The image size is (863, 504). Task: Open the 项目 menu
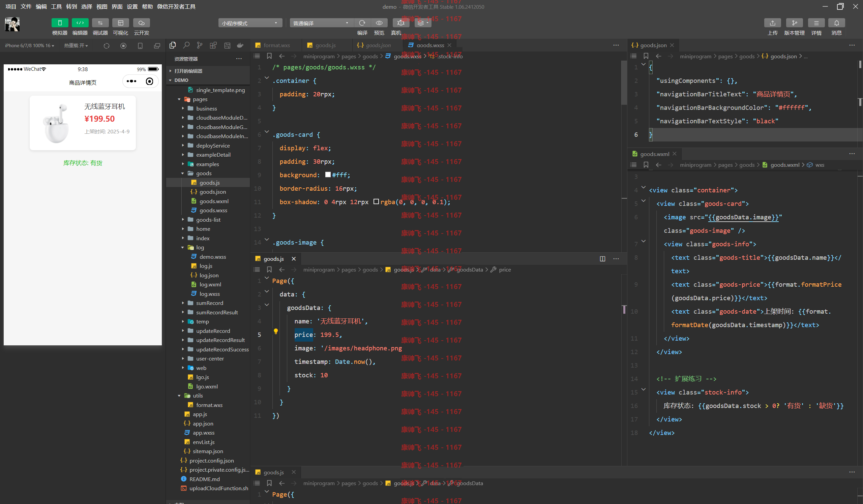click(10, 6)
